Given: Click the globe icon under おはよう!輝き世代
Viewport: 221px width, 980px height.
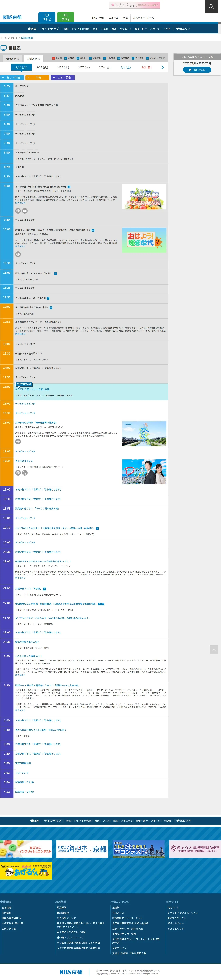Looking at the screenshot, I should pyautogui.click(x=18, y=254).
